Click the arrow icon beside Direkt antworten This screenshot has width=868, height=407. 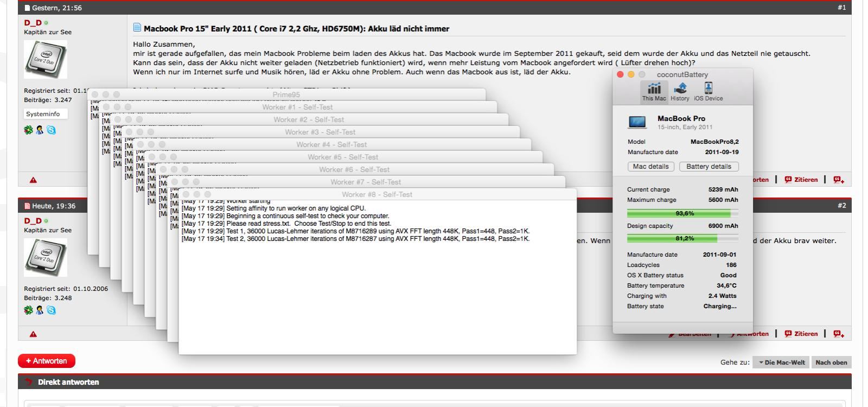point(29,382)
